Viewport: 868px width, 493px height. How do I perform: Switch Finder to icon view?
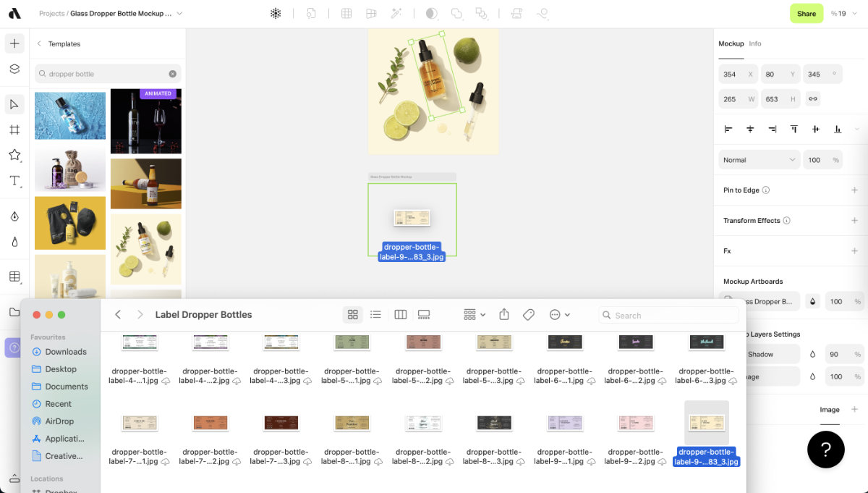353,314
